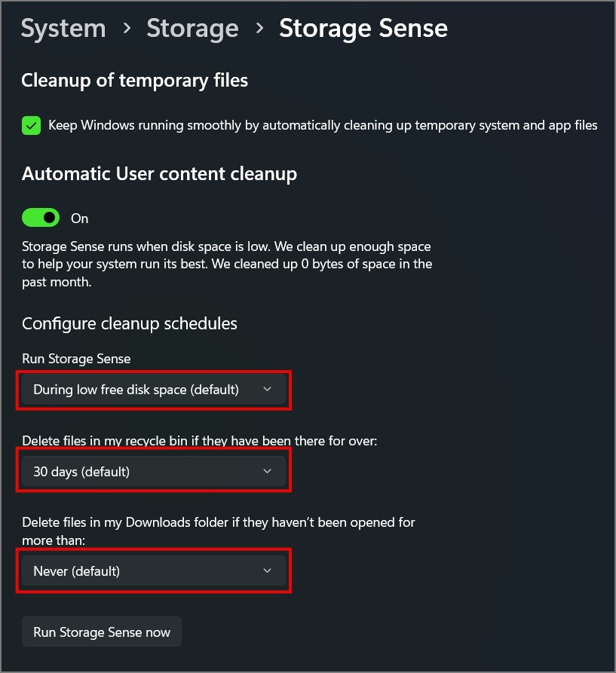Navigate to Storage in the breadcrumb

pyautogui.click(x=192, y=29)
